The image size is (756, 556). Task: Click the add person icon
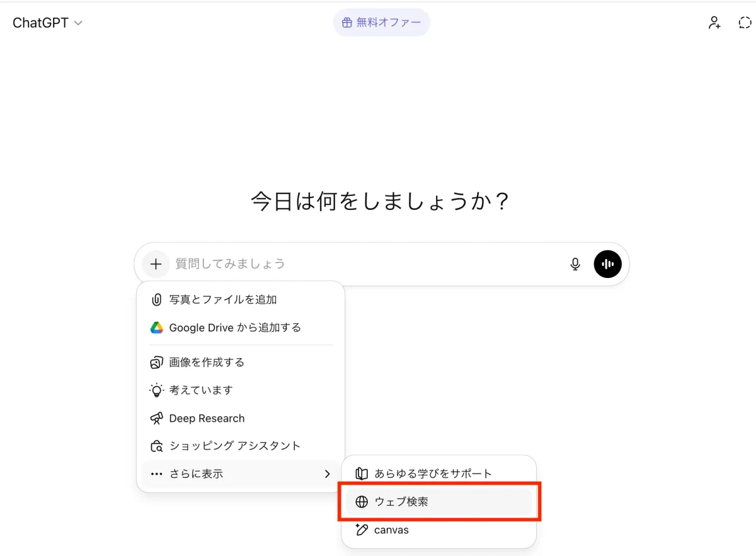pyautogui.click(x=714, y=23)
